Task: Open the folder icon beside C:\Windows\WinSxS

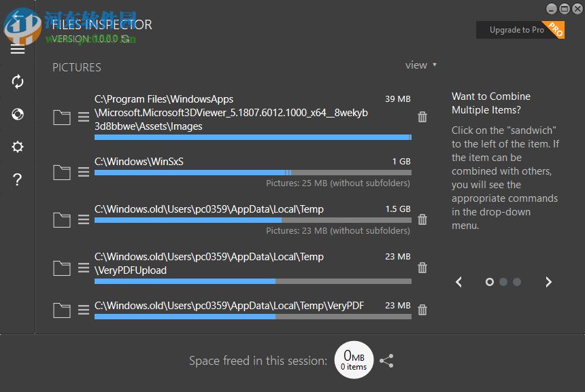Action: [x=61, y=172]
